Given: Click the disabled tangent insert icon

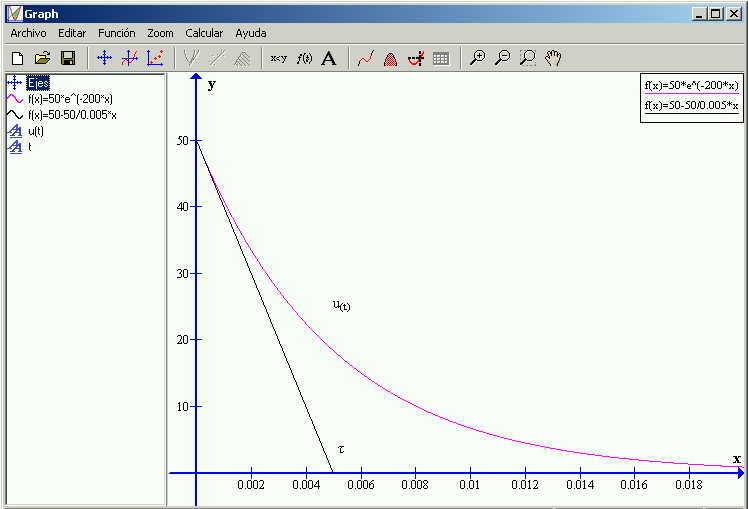Looking at the screenshot, I should [x=191, y=58].
